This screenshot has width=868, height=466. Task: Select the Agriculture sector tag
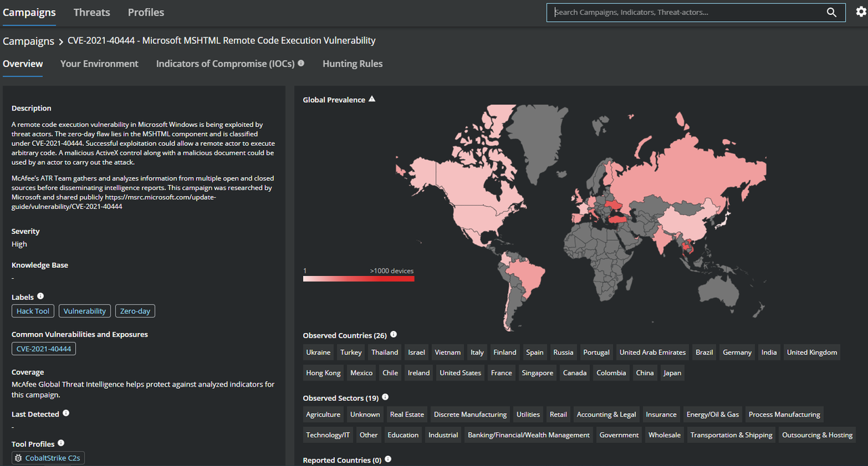pos(323,415)
